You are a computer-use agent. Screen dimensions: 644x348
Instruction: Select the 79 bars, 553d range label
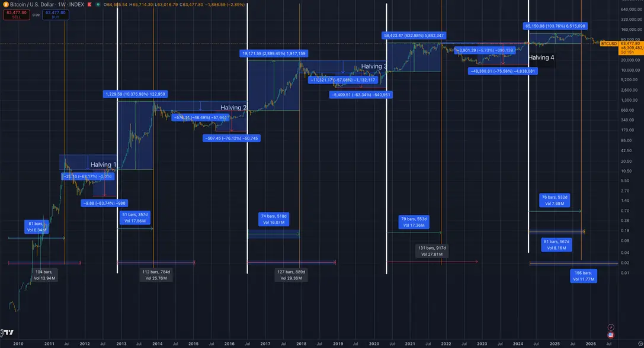click(x=414, y=222)
